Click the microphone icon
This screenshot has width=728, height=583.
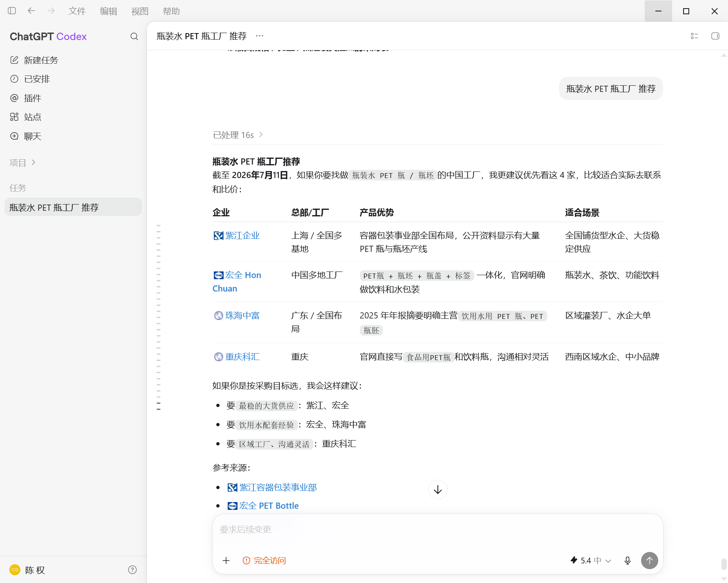628,561
